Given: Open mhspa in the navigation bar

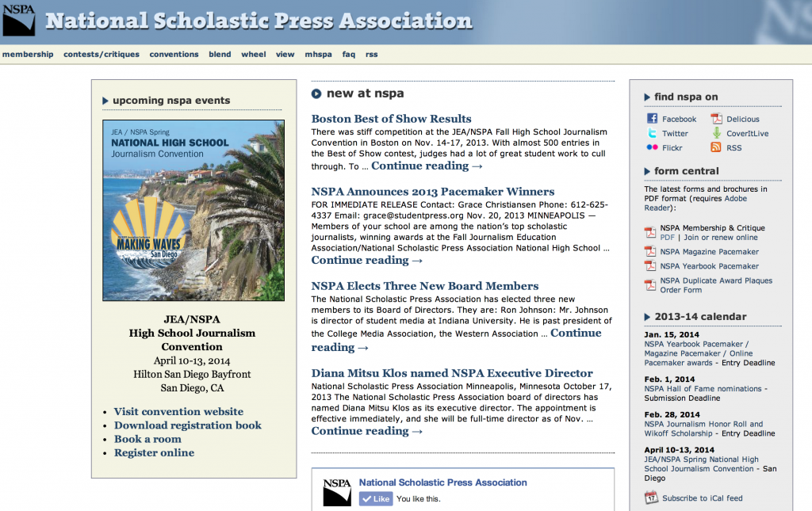Looking at the screenshot, I should click(x=319, y=55).
